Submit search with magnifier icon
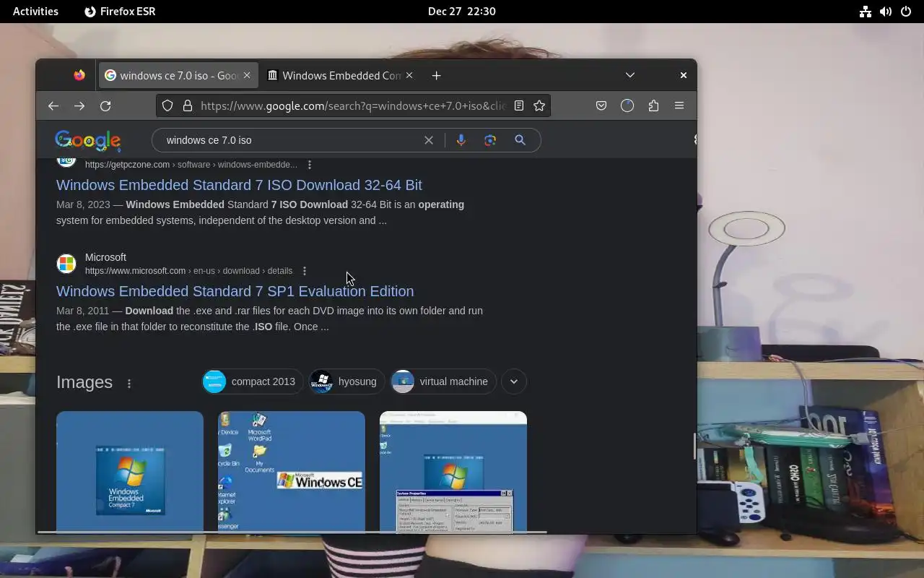 (520, 140)
